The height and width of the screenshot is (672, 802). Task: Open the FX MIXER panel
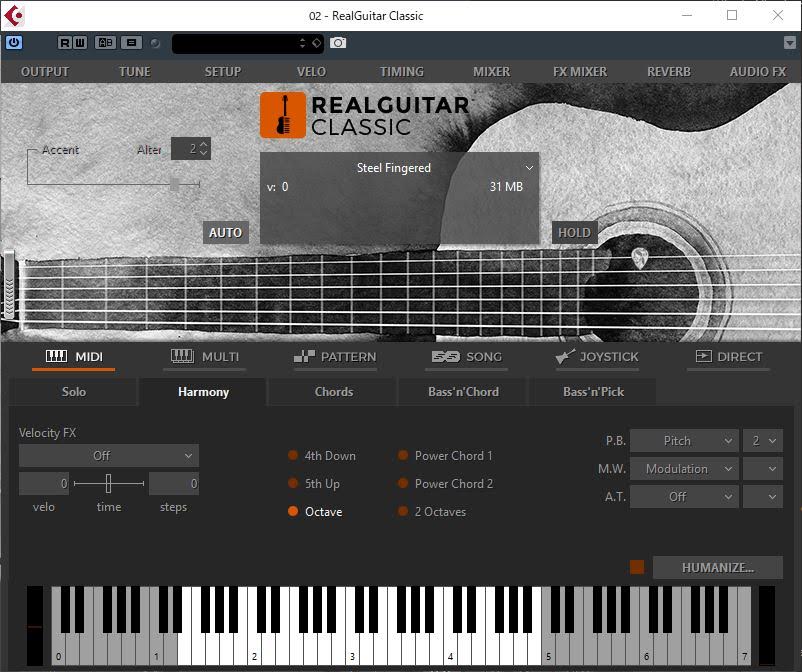pos(580,72)
